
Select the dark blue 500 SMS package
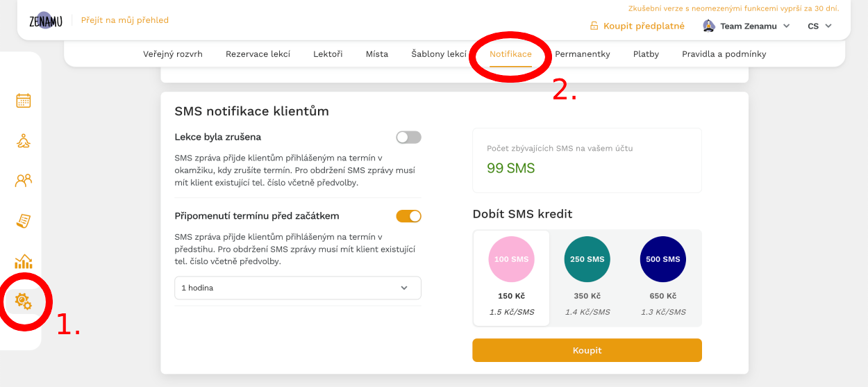[663, 278]
